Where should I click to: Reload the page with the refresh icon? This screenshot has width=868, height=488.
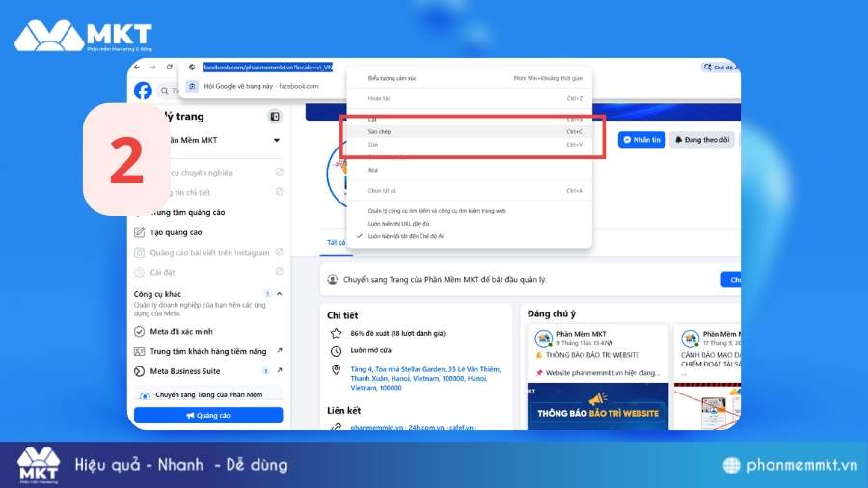click(170, 67)
